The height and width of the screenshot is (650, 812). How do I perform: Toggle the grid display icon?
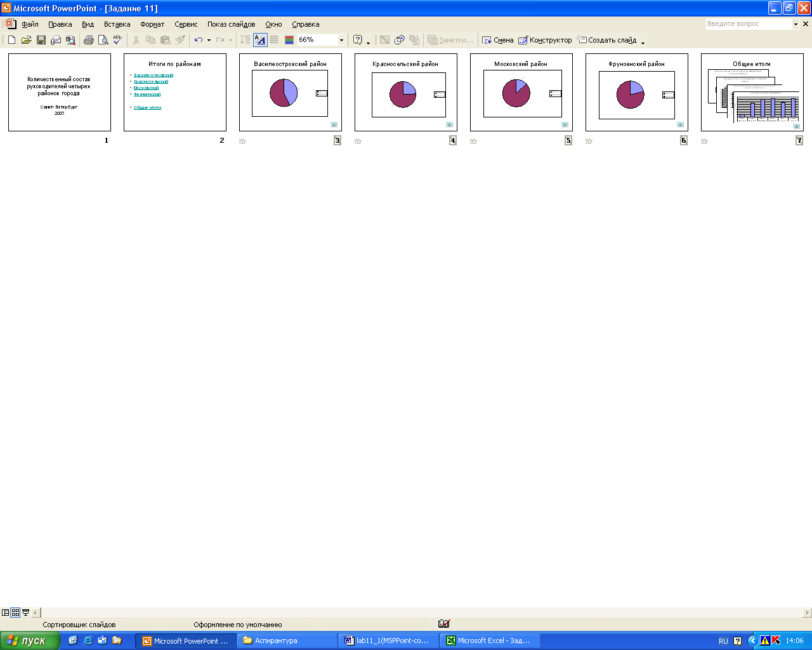tap(274, 40)
